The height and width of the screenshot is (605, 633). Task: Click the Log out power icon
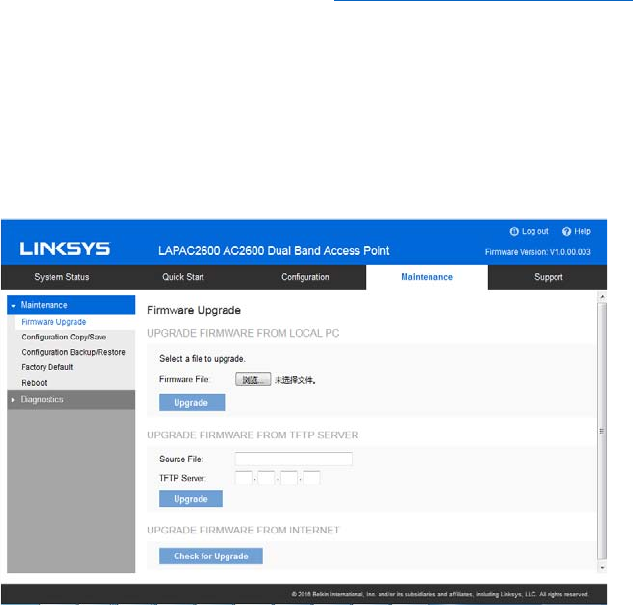[x=514, y=231]
